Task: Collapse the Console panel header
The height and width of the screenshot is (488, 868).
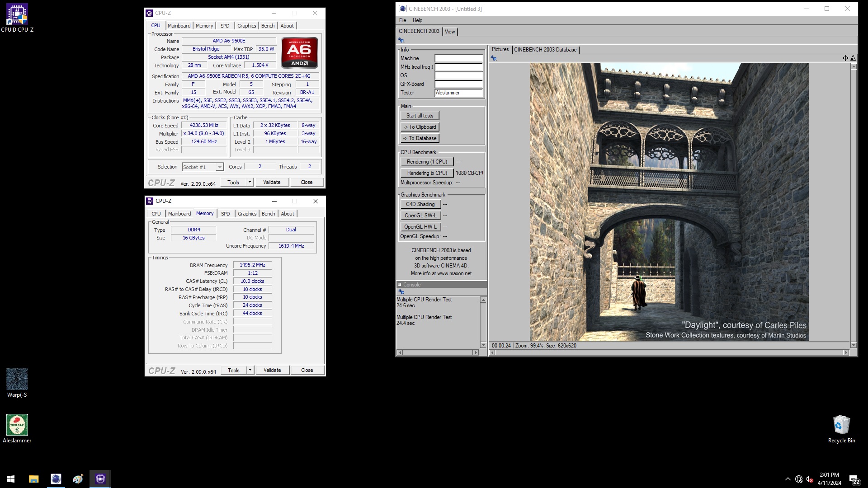Action: coord(400,285)
